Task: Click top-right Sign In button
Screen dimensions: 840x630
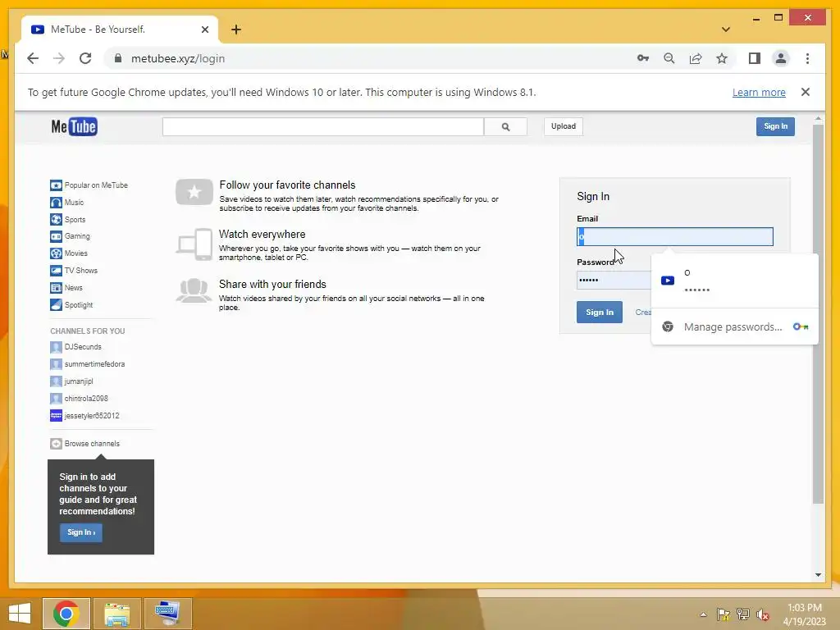Action: tap(775, 126)
